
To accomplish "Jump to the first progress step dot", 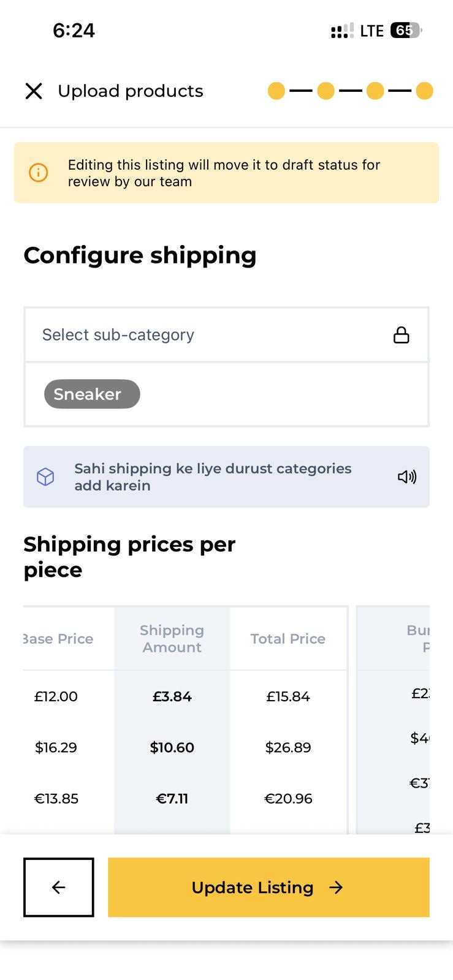I will click(x=276, y=91).
